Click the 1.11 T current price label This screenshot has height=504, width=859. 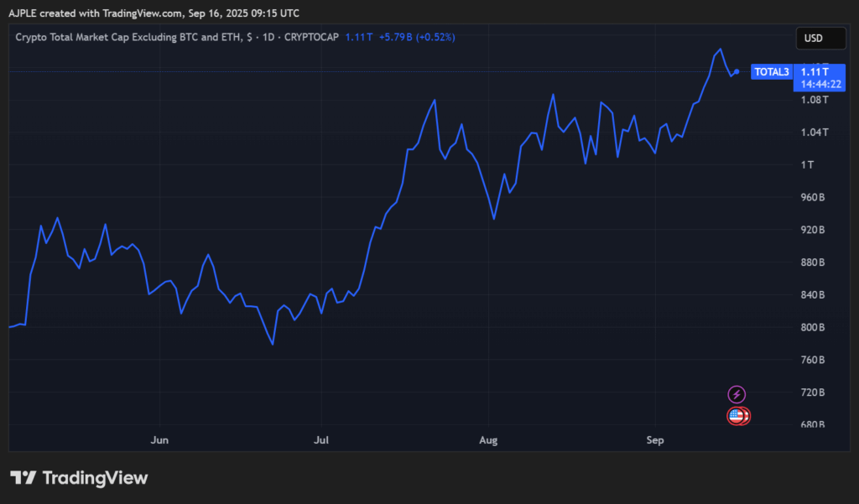[x=815, y=72]
